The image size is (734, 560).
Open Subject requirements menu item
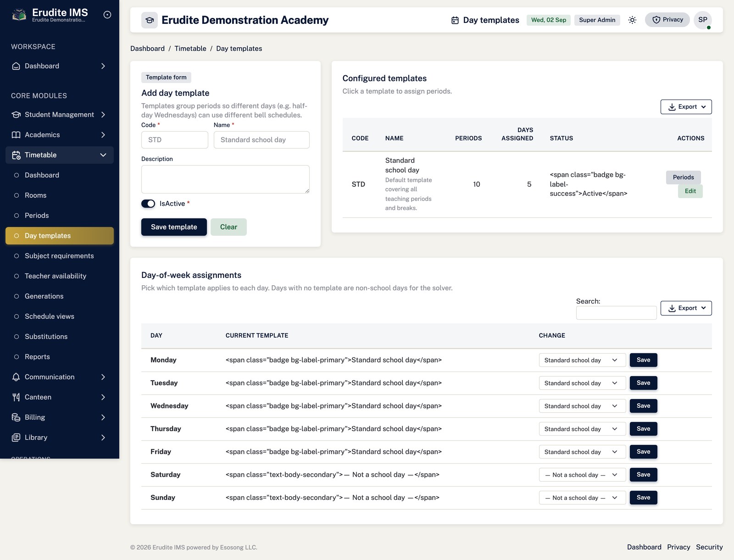[60, 256]
